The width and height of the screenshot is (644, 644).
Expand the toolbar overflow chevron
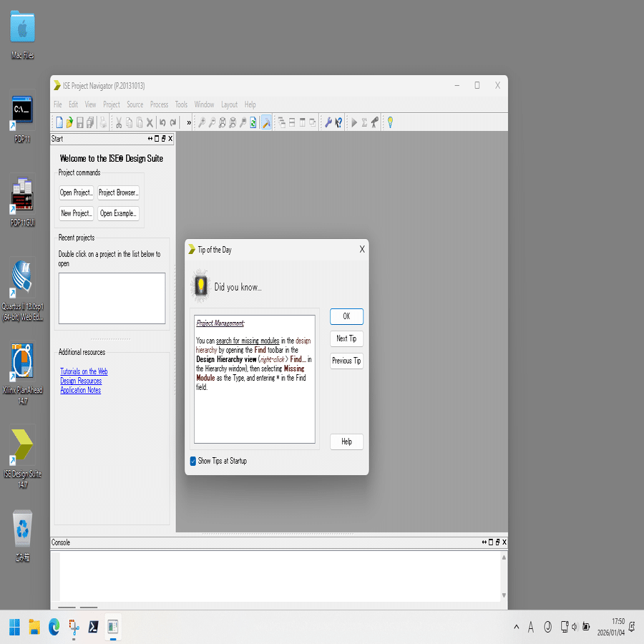point(189,122)
